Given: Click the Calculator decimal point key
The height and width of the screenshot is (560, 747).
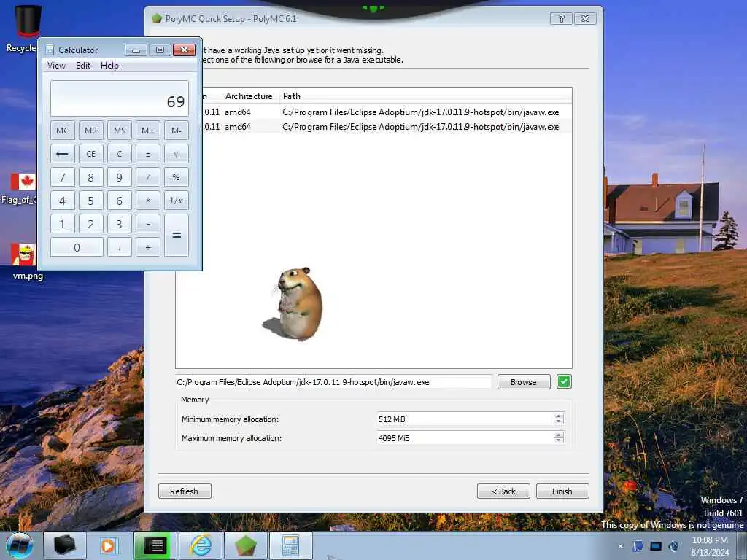Looking at the screenshot, I should coord(119,247).
